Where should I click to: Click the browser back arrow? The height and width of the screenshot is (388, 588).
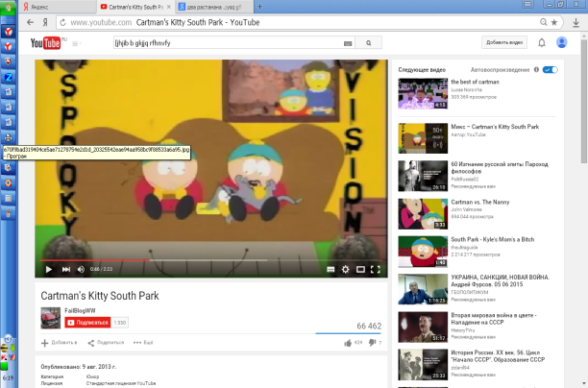30,22
